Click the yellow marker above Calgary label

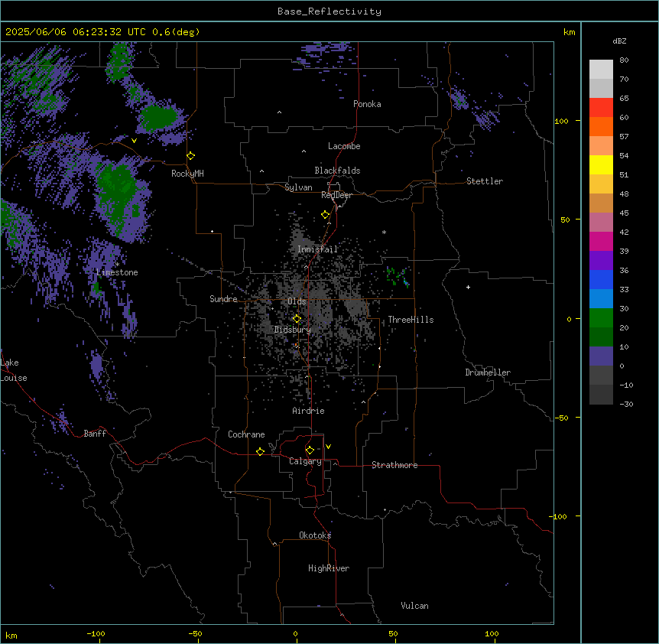tap(310, 450)
